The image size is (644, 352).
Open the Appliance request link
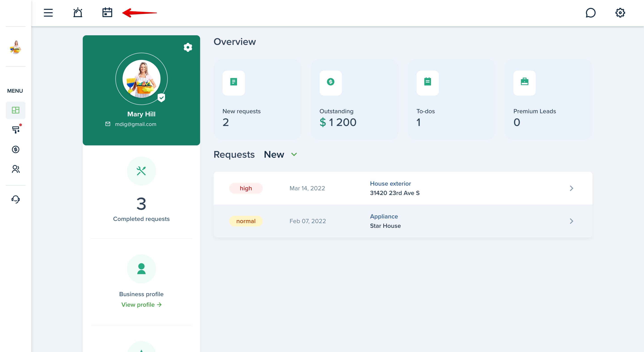[x=384, y=216]
